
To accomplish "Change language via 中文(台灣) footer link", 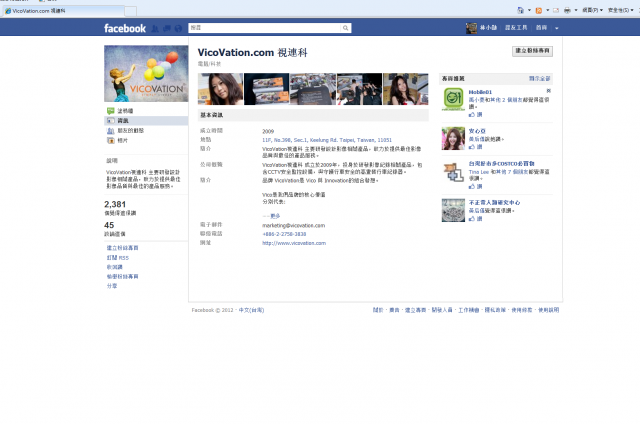I will click(251, 310).
